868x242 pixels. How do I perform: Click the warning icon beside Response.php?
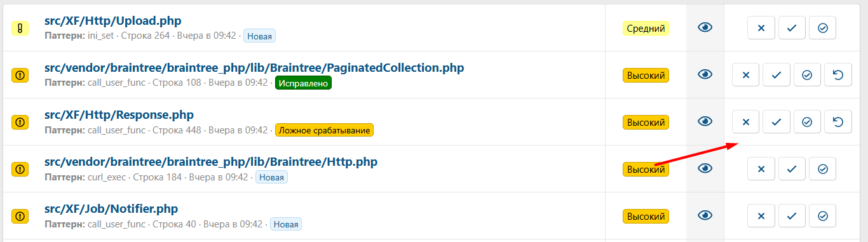point(20,122)
